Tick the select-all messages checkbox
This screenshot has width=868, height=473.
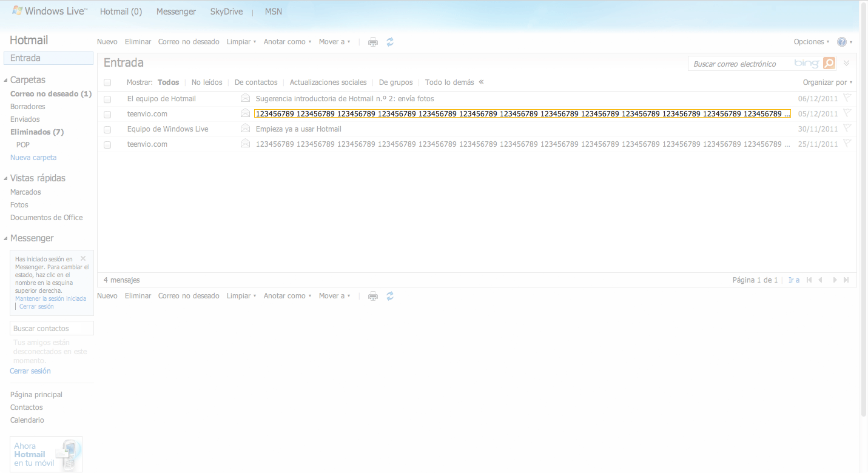point(107,82)
